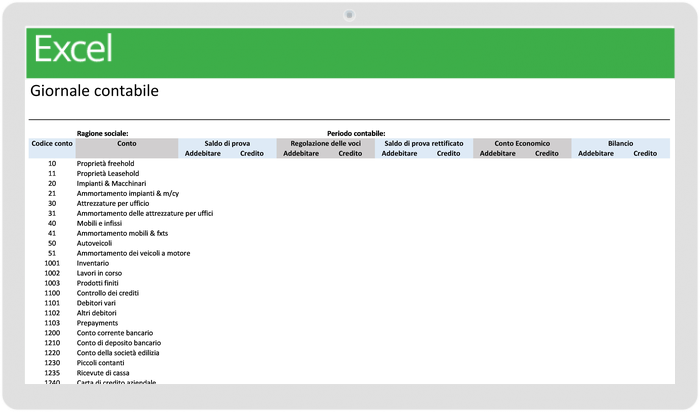700x412 pixels.
Task: Click account code 21
Action: (x=52, y=193)
